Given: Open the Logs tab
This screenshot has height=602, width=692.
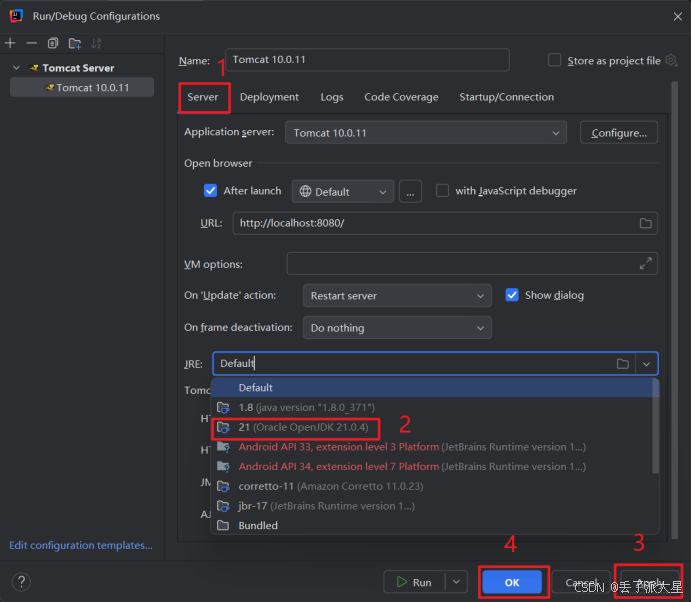Looking at the screenshot, I should click(x=332, y=97).
